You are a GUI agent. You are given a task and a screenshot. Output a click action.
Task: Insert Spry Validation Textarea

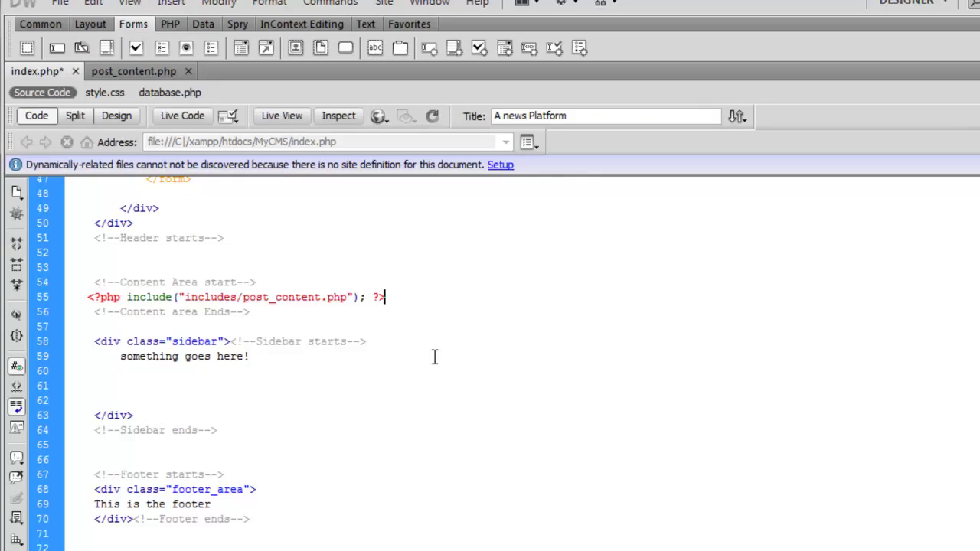(x=455, y=48)
